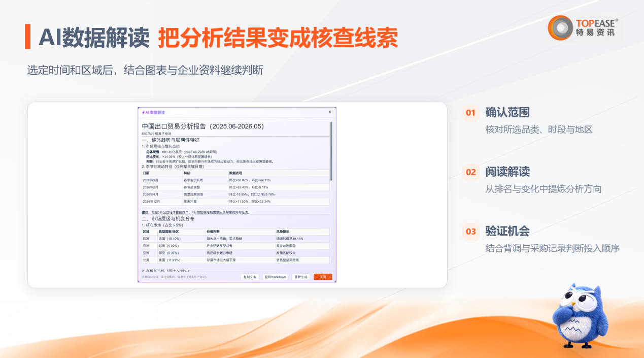The height and width of the screenshot is (358, 644).
Task: Click the sparkle icon beside AI 数据解读
Action: point(143,112)
